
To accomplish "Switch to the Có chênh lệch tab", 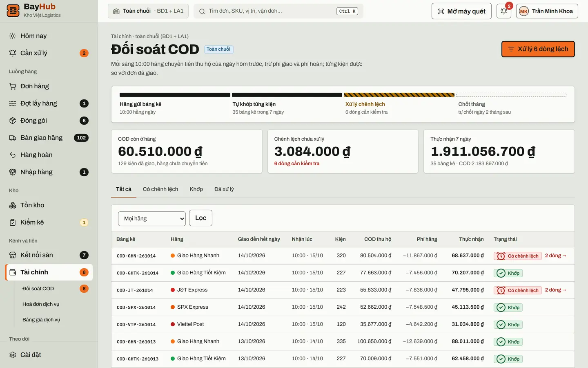I will [x=160, y=189].
